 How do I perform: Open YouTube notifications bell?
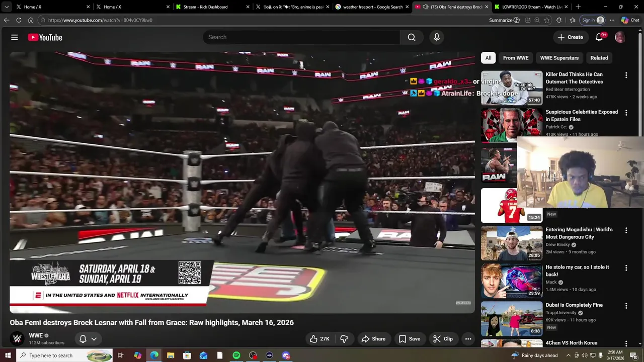pyautogui.click(x=599, y=37)
